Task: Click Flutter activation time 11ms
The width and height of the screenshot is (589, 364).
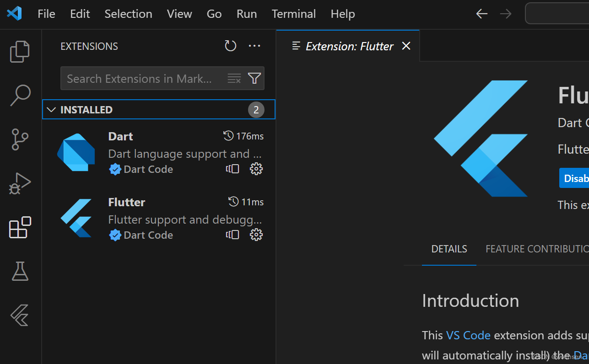Action: coord(246,202)
